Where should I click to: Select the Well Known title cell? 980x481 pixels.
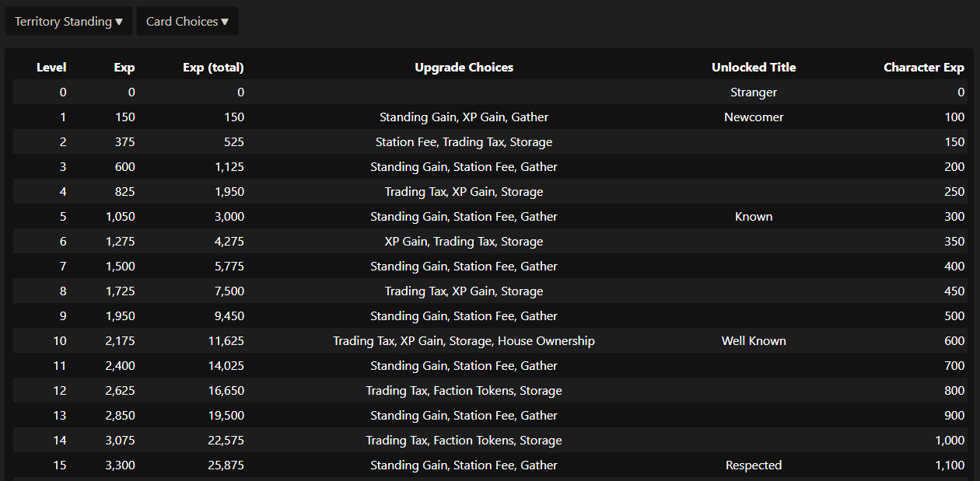pos(754,341)
